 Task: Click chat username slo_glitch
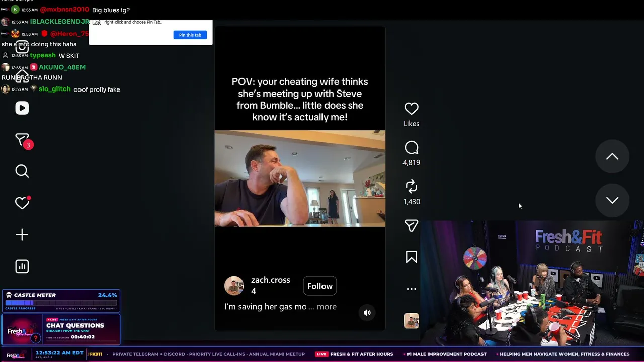[54, 89]
